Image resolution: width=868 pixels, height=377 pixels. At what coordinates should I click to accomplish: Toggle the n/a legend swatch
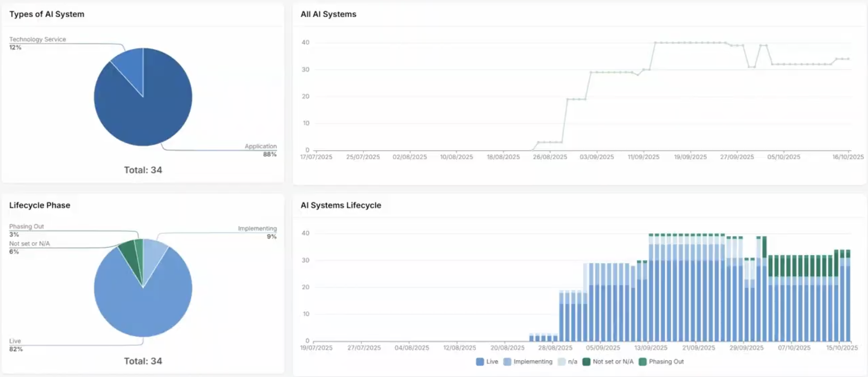pyautogui.click(x=562, y=362)
